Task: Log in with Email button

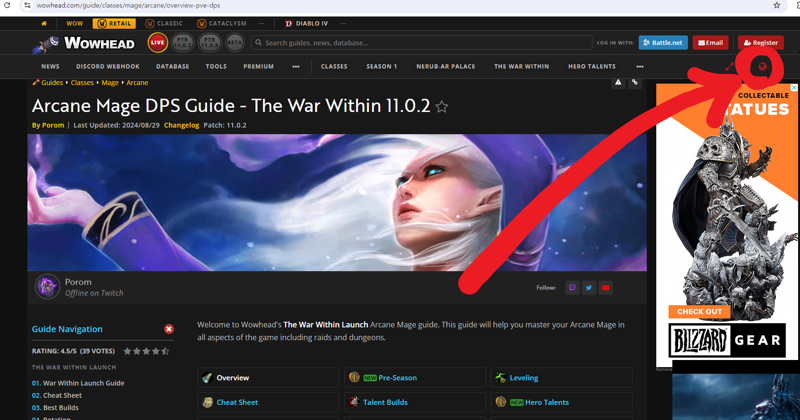Action: point(710,43)
